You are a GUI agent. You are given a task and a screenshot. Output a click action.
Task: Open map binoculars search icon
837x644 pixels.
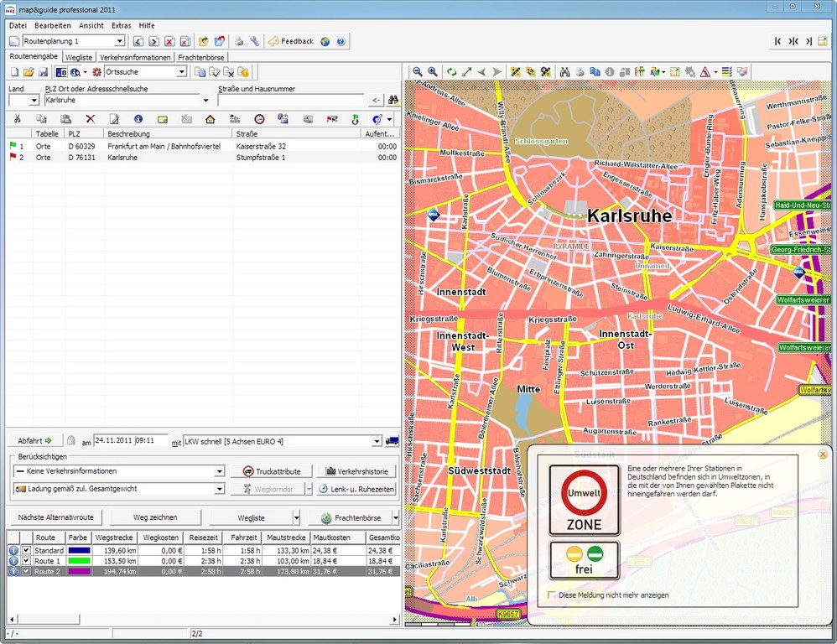click(x=564, y=71)
